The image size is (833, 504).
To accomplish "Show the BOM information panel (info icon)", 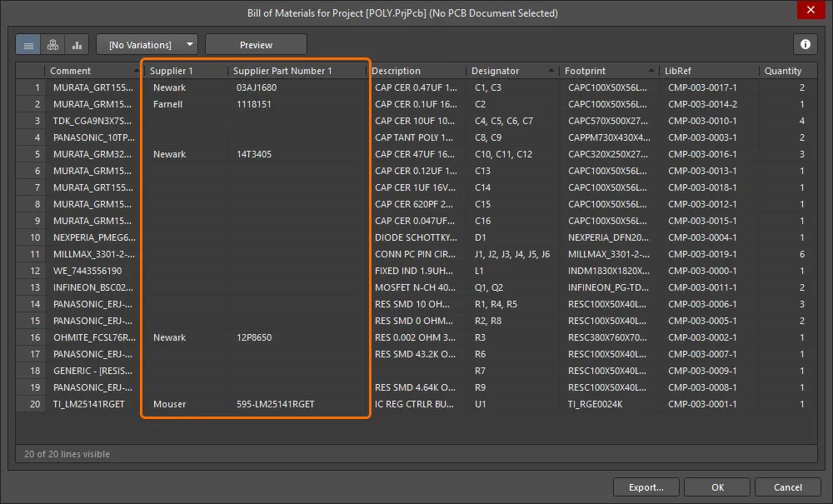I will pos(805,43).
